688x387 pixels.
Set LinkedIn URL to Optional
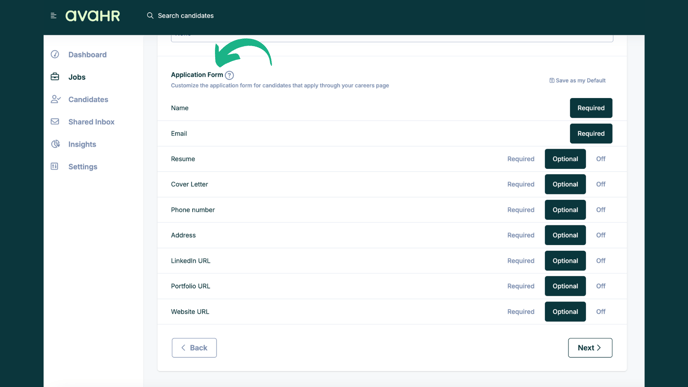point(565,261)
